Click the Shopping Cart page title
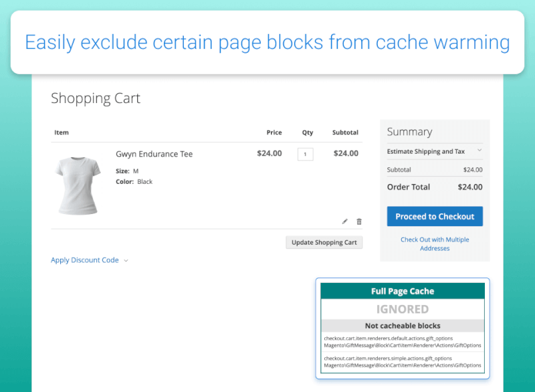This screenshot has width=535, height=392. tap(96, 98)
